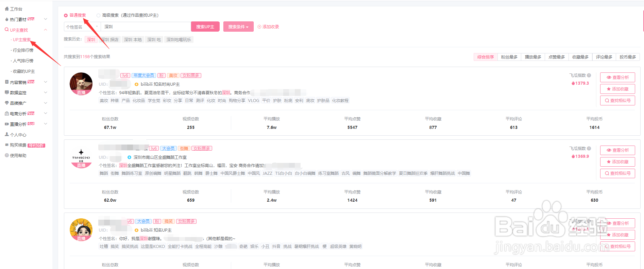Click the 添加收录 link
The image size is (644, 269).
click(268, 27)
